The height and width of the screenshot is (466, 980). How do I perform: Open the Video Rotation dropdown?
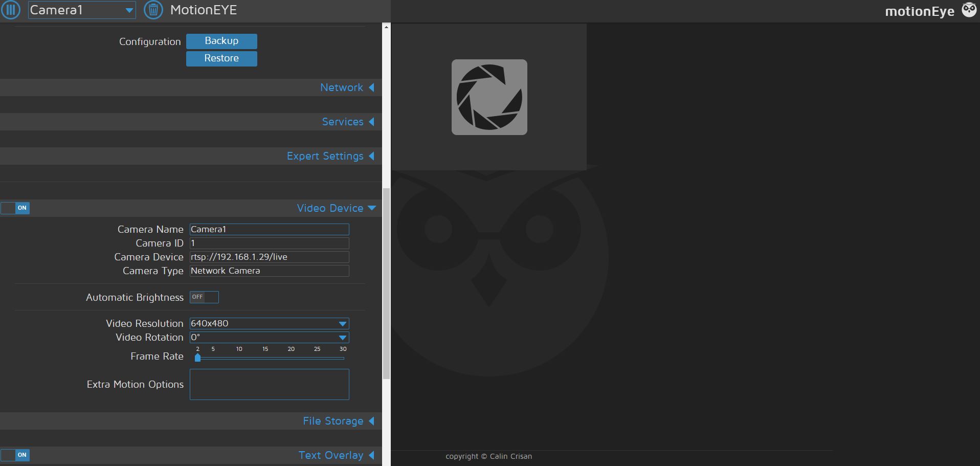coord(342,338)
